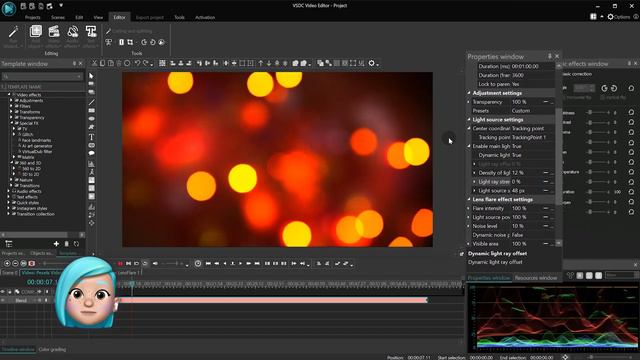Delete template with trash icon
Image resolution: width=640 pixels, height=360 pixels.
tap(67, 244)
